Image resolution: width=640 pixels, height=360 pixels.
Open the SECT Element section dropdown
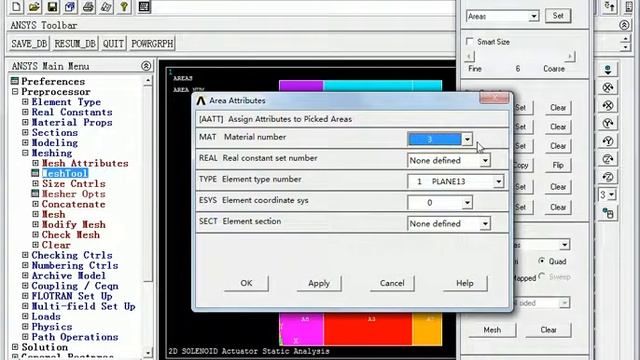point(485,224)
